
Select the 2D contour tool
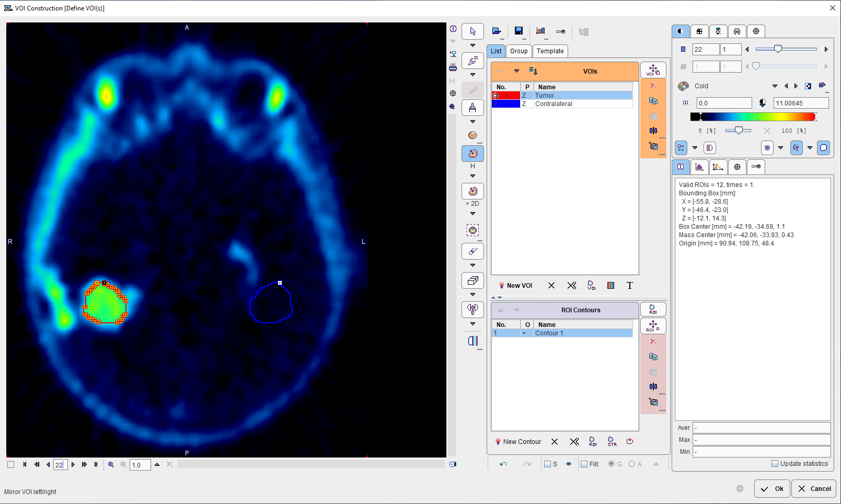coord(473,191)
